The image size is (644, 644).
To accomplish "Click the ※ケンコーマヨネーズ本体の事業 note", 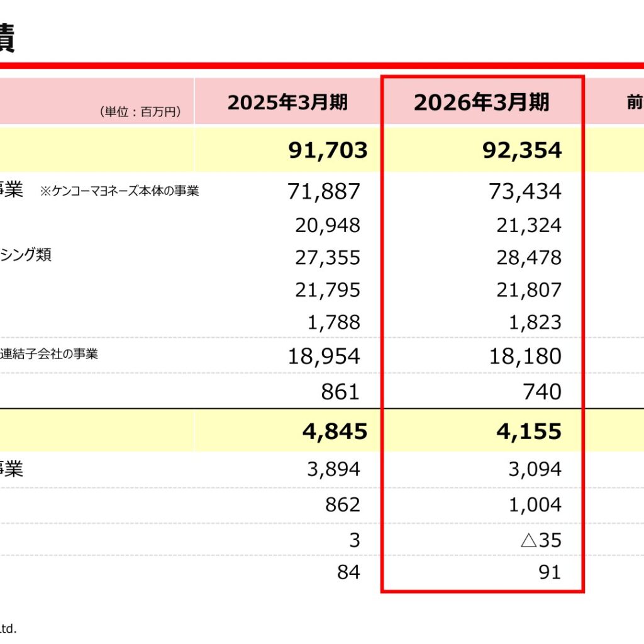I will (x=119, y=191).
